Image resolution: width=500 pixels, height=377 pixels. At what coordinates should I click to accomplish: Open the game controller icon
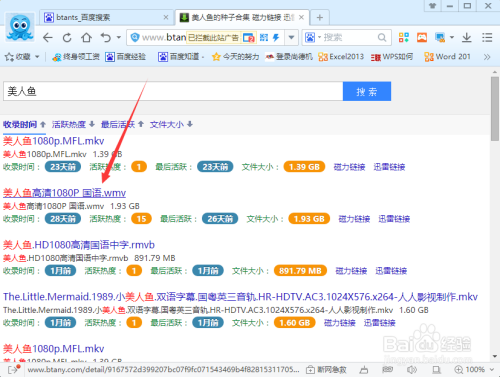tap(422, 37)
